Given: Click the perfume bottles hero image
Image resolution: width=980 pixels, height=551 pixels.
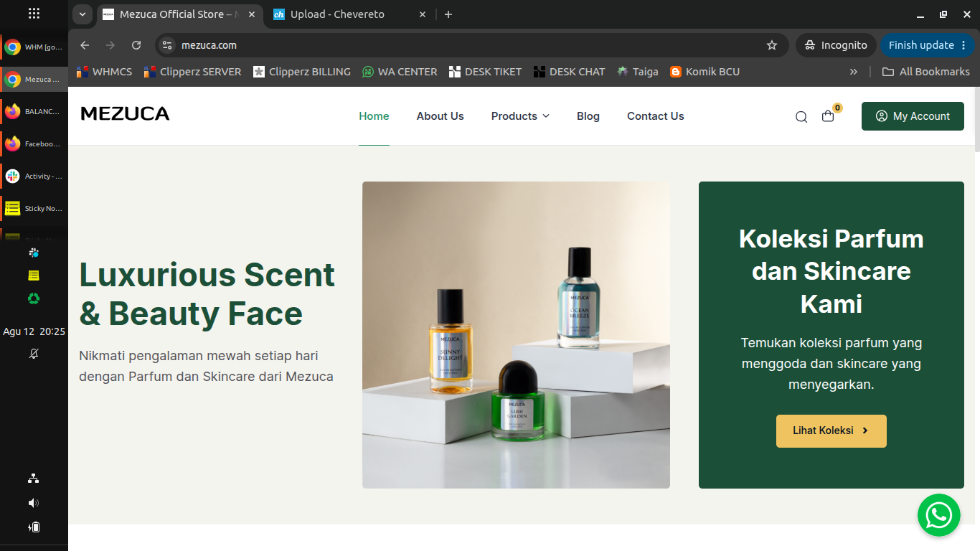Looking at the screenshot, I should [x=516, y=335].
